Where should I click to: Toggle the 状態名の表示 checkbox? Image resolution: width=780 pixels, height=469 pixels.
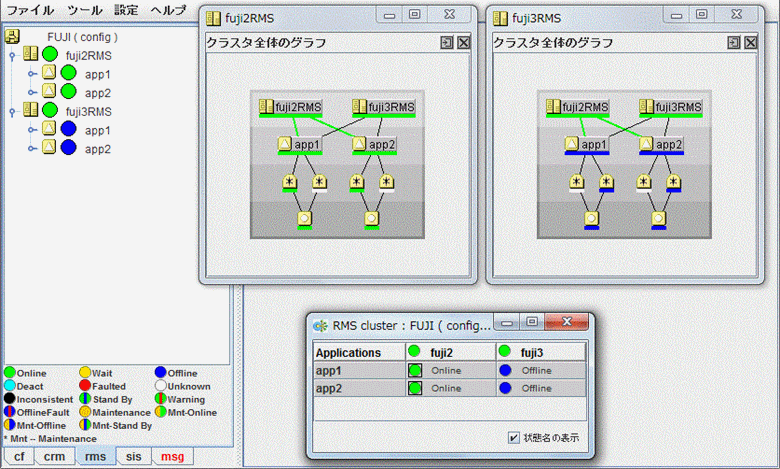(514, 438)
